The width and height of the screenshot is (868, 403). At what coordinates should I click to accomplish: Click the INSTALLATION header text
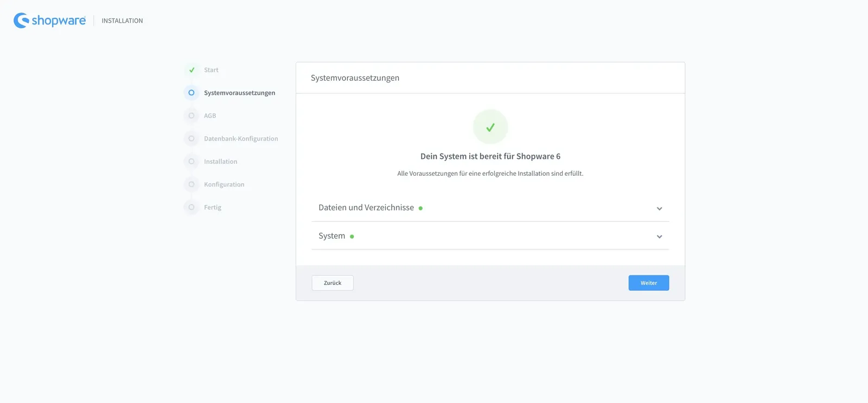[122, 21]
